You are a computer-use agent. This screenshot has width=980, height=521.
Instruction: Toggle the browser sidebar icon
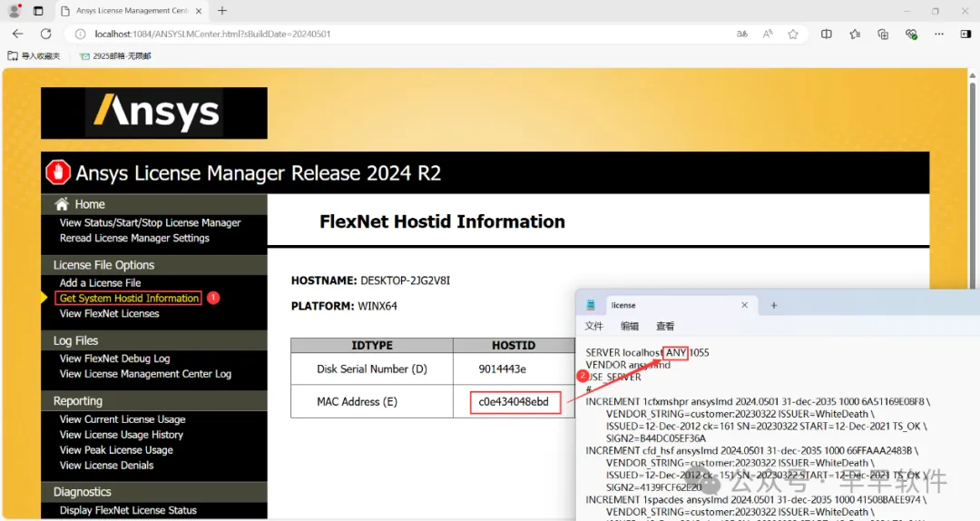tap(965, 34)
